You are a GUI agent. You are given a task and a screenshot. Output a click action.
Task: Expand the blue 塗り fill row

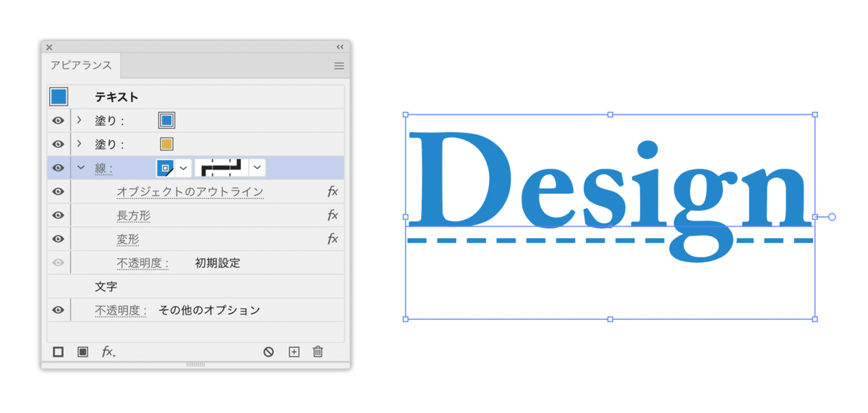pyautogui.click(x=80, y=120)
